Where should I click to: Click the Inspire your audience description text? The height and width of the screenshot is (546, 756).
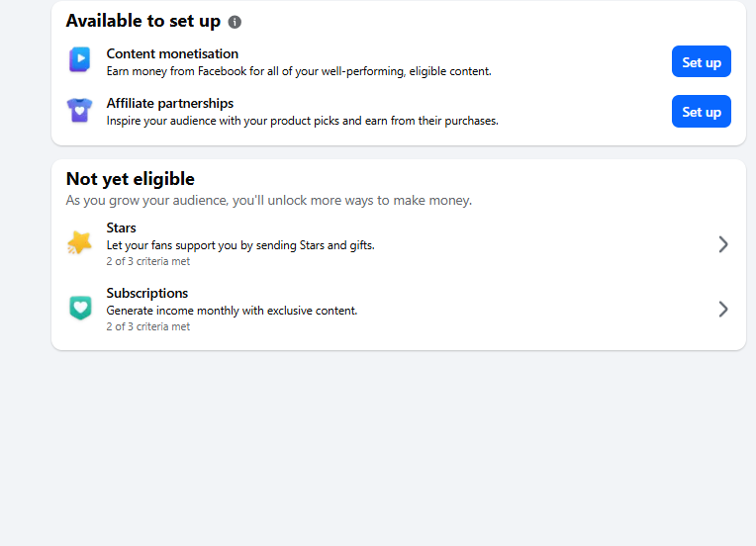303,121
